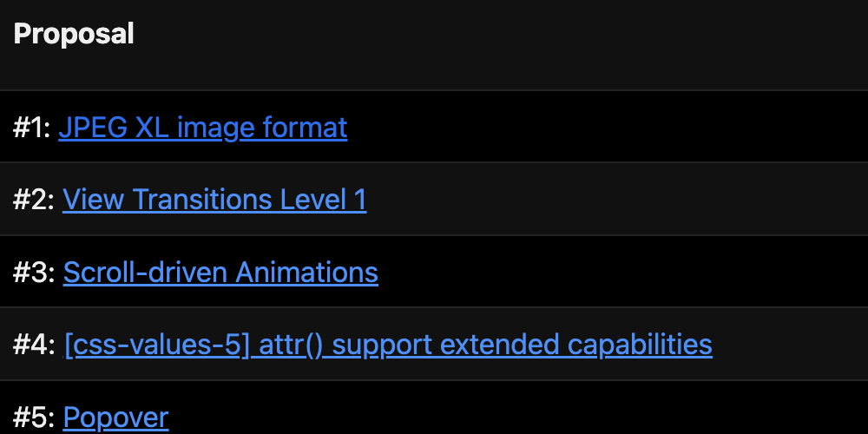Follow the Scroll-driven Animations link

220,273
